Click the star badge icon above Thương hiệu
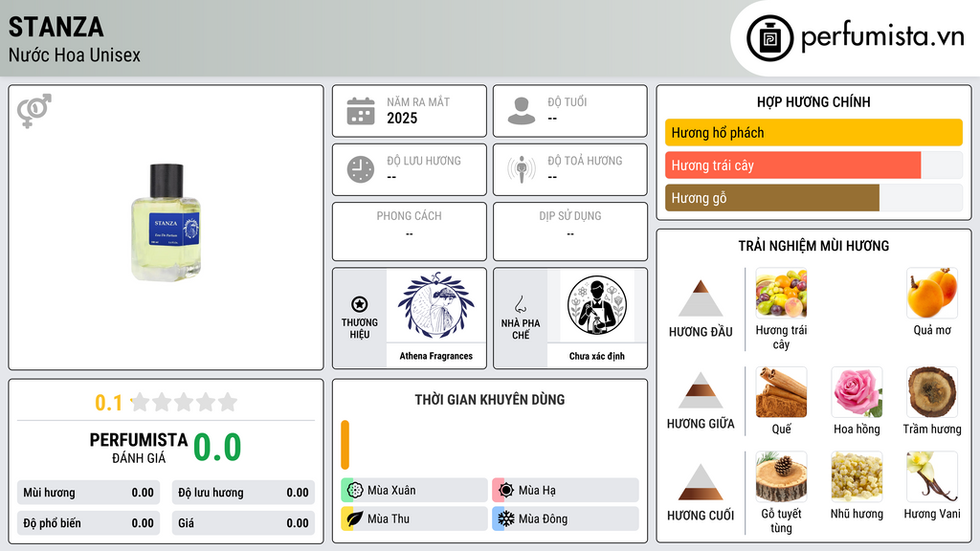Viewport: 980px width, 551px height. (x=360, y=304)
